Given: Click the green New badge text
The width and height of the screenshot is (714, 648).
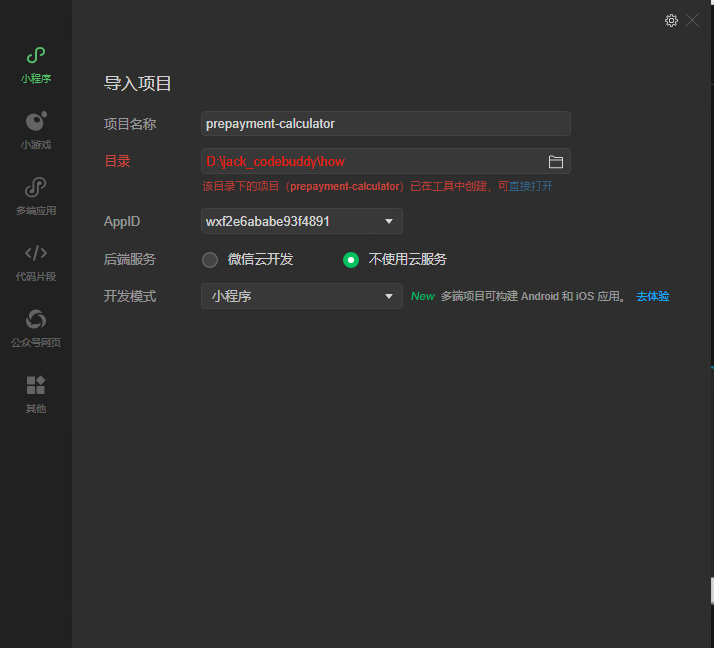Looking at the screenshot, I should point(423,296).
